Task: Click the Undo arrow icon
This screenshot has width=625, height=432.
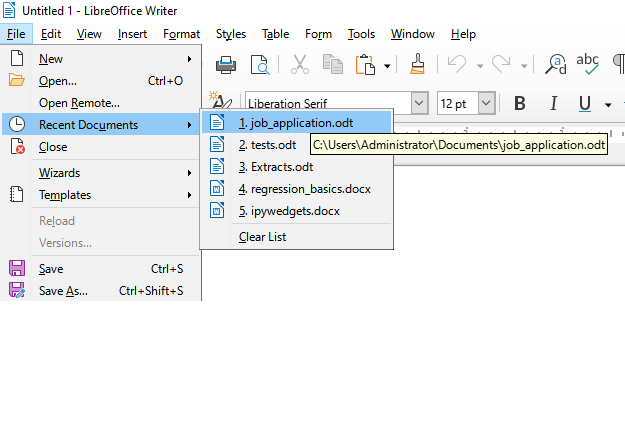Action: pyautogui.click(x=457, y=64)
